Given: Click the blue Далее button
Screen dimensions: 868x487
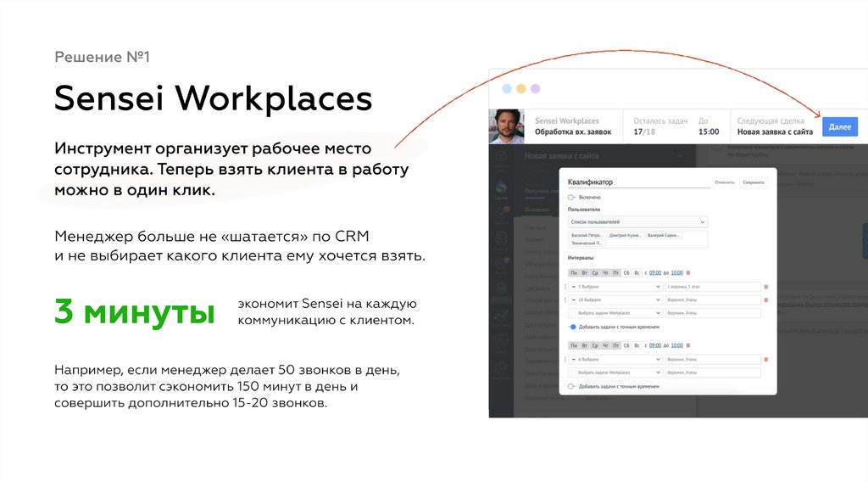Looking at the screenshot, I should coord(840,127).
